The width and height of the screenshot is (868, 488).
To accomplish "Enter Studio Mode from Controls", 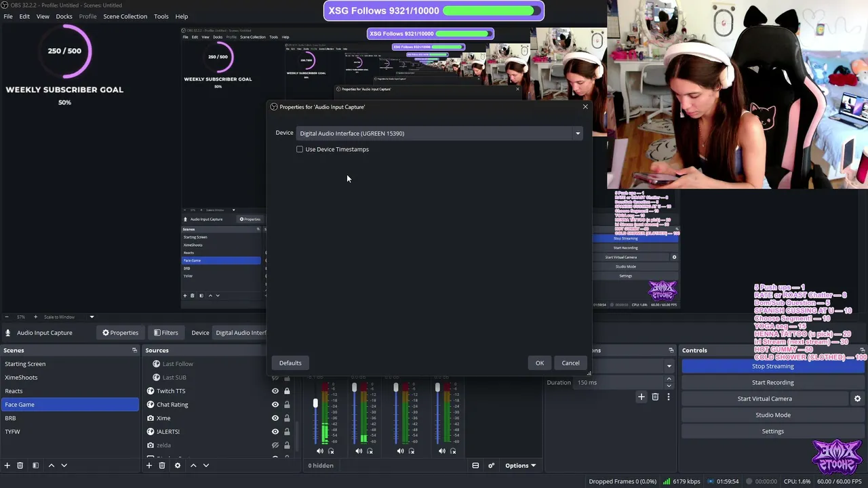I will (772, 415).
